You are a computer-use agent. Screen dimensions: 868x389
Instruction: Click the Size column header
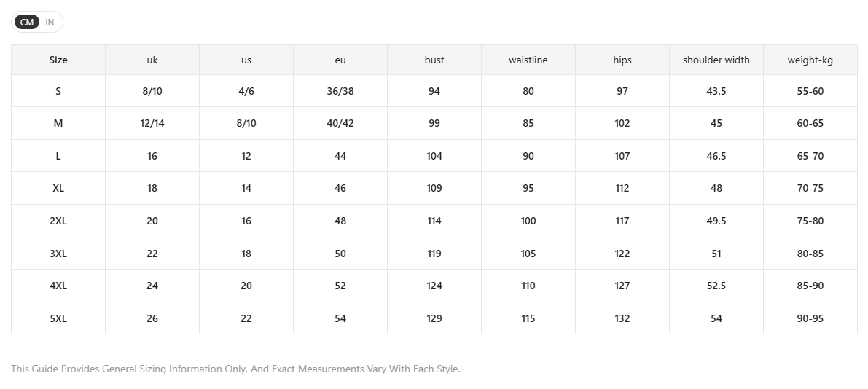(x=58, y=60)
